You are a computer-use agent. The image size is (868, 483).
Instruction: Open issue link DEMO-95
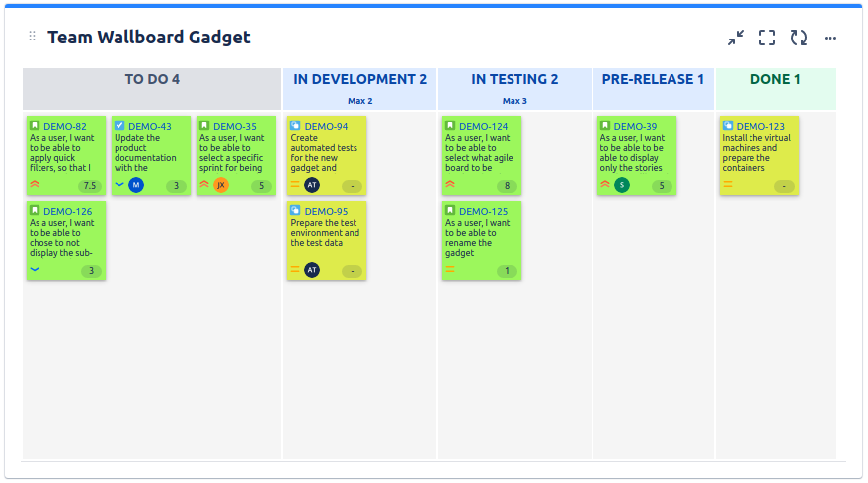[x=326, y=211]
